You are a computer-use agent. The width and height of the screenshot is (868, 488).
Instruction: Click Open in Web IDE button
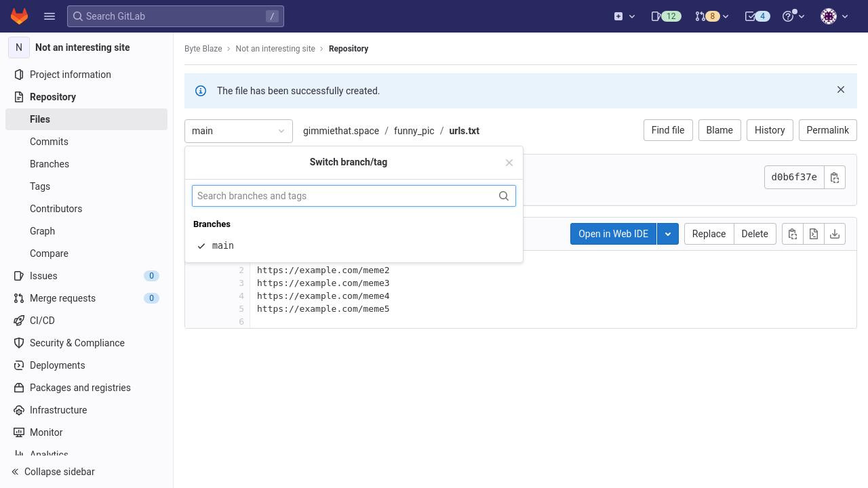[x=613, y=234]
